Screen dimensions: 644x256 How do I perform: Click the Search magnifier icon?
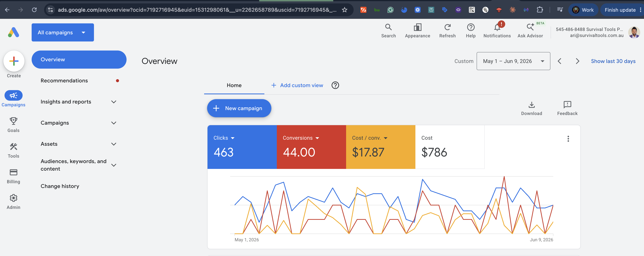click(388, 27)
